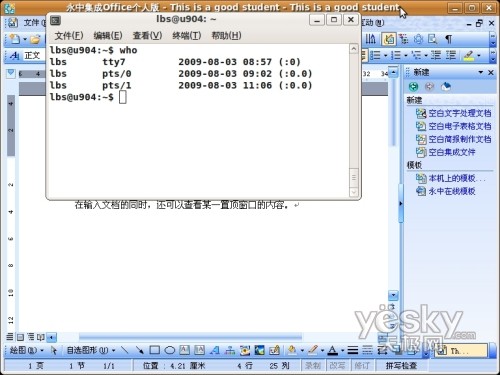The height and width of the screenshot is (375, 500).
Task: Click the home icon in task pane
Action: pyautogui.click(x=446, y=87)
